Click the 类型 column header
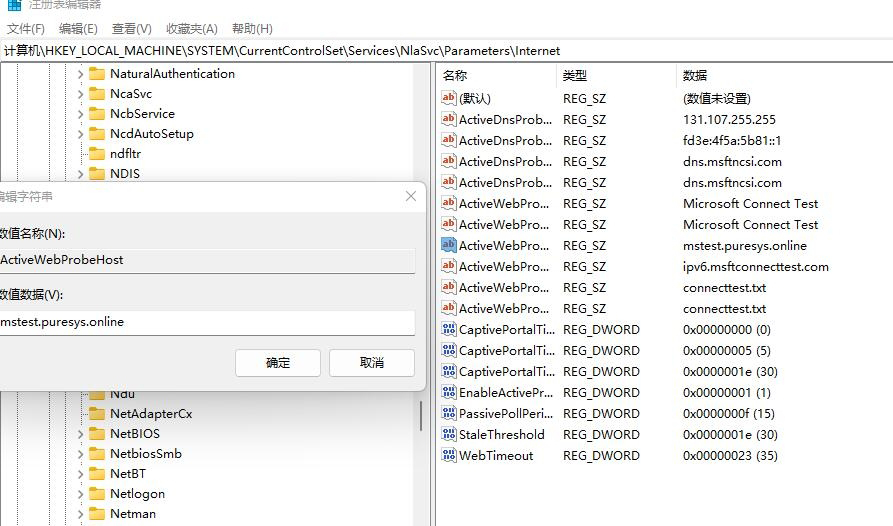 pos(575,75)
